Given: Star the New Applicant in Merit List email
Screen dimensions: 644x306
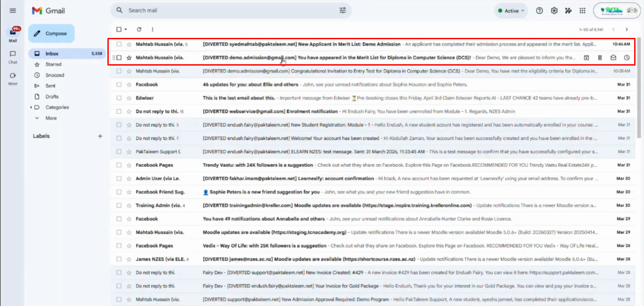Looking at the screenshot, I should pyautogui.click(x=129, y=44).
